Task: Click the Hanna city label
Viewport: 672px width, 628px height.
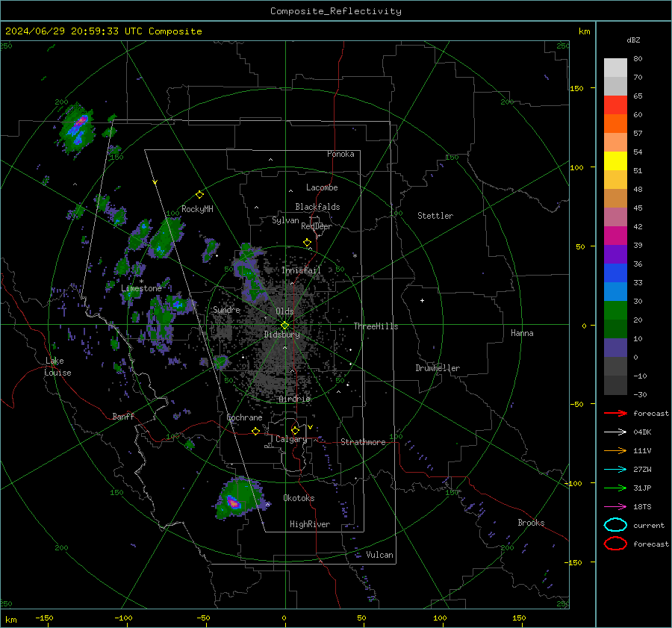Action: coord(522,333)
